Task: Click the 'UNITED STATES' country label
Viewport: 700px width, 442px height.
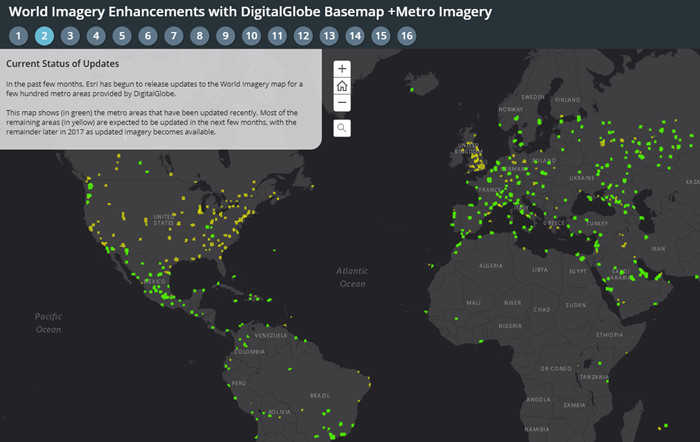Action: coord(164,220)
